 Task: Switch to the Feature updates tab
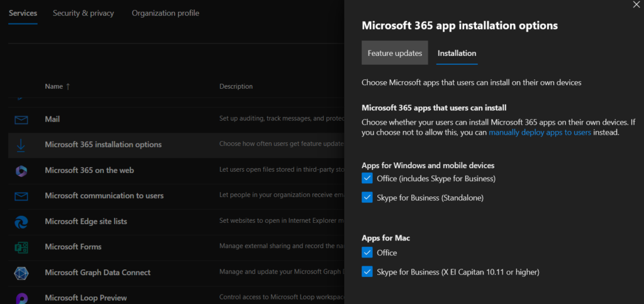[395, 53]
